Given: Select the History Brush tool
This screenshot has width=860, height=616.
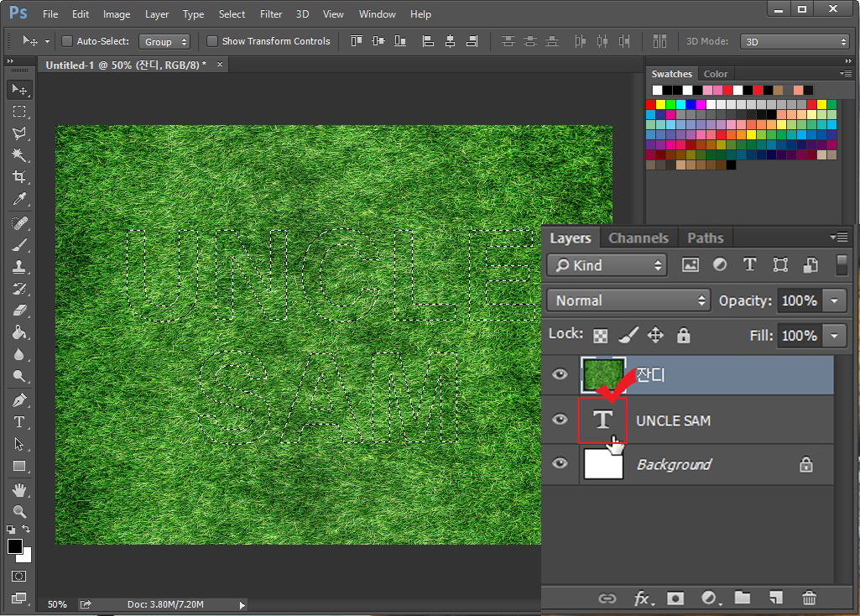Looking at the screenshot, I should pos(19,289).
